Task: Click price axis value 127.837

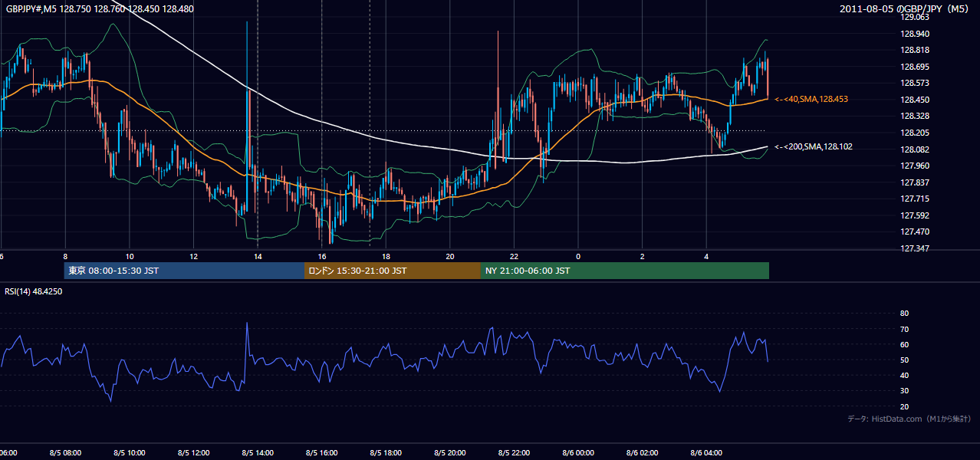Action: (915, 182)
